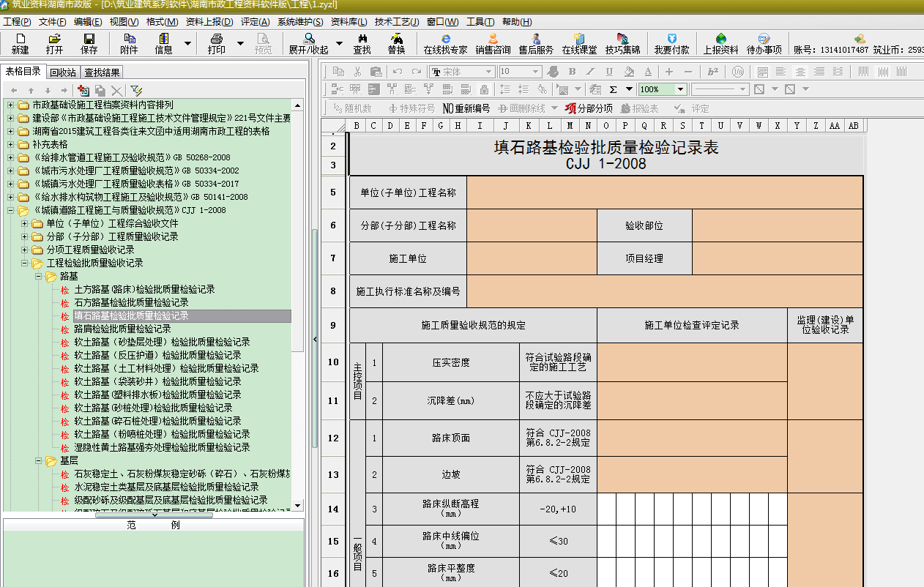Click the 保存 (Save) toolbar icon

click(89, 43)
